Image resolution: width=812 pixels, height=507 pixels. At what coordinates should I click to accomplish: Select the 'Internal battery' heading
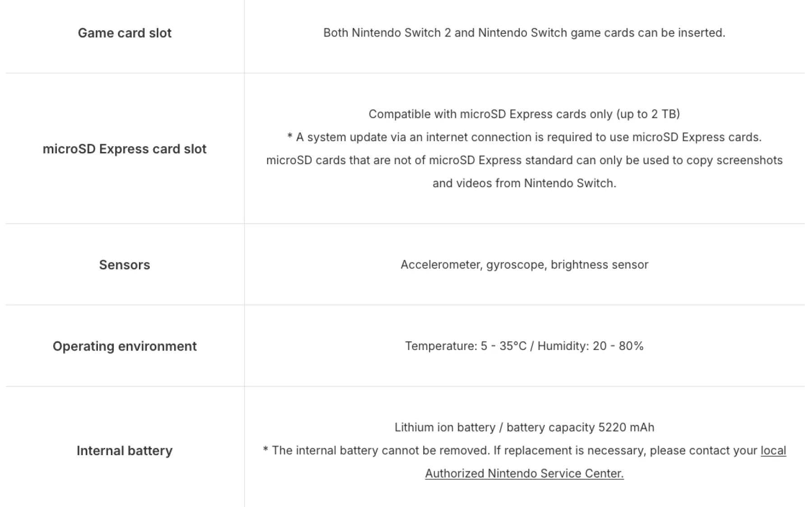(125, 451)
